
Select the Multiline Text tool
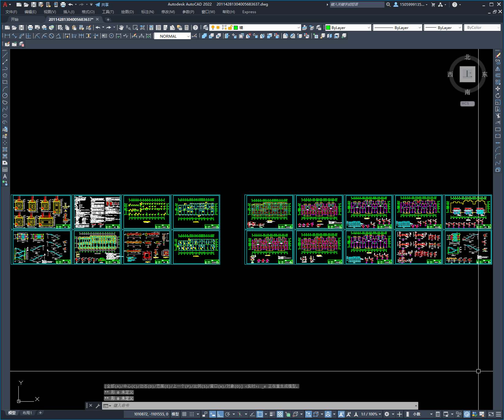(5, 176)
